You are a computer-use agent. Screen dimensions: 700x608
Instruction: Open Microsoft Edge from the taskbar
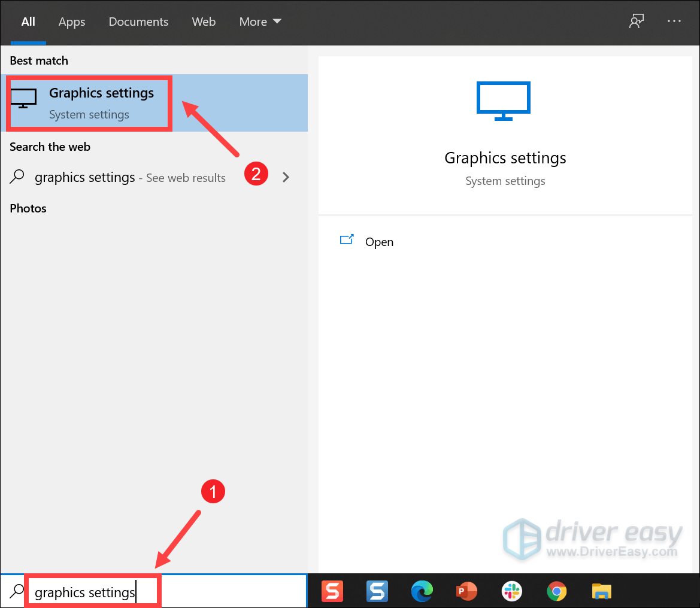[422, 591]
